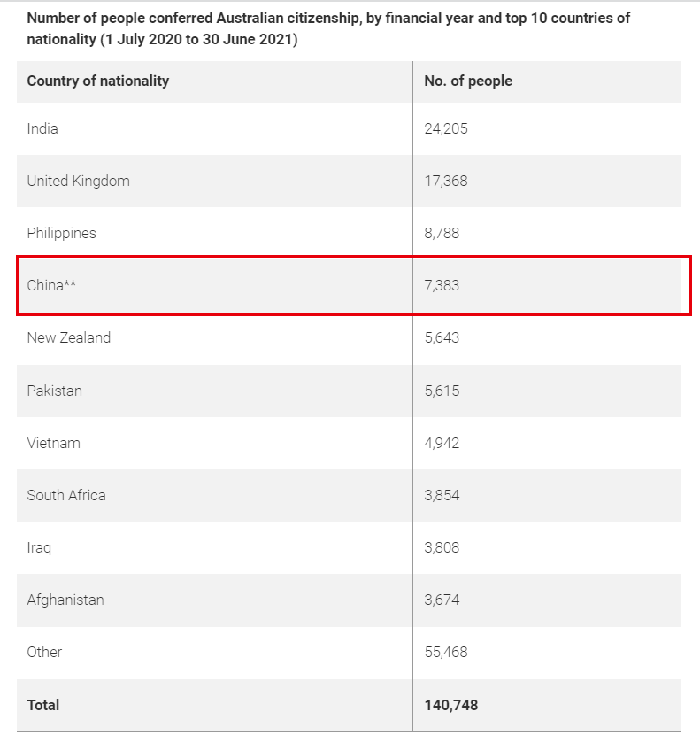Select the New Zealand cell
Image resolution: width=700 pixels, height=743 pixels.
[x=69, y=337]
